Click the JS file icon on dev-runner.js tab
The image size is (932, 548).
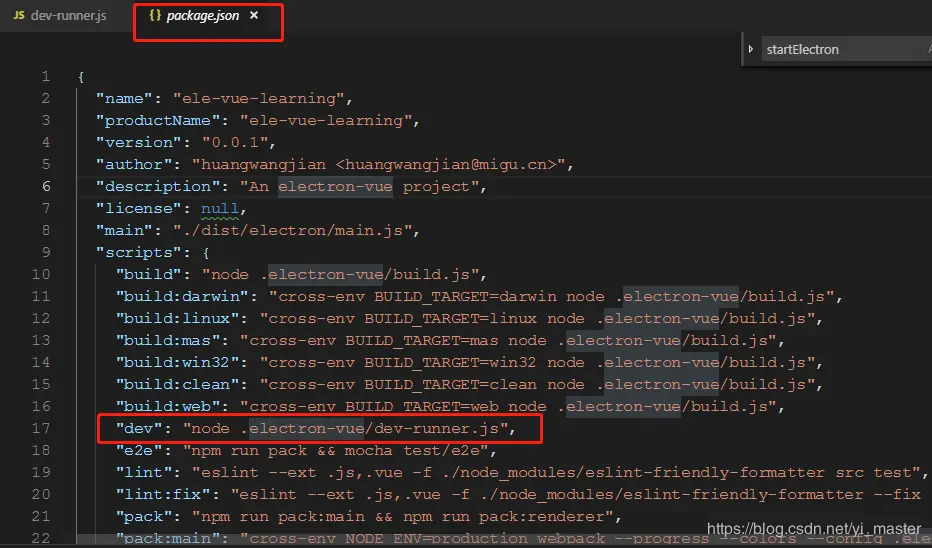[x=19, y=15]
